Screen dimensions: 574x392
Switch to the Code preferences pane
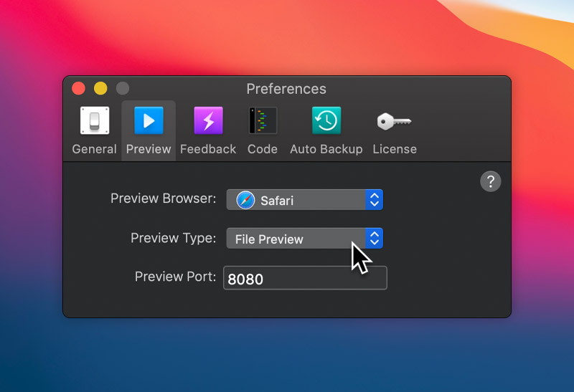coord(263,130)
